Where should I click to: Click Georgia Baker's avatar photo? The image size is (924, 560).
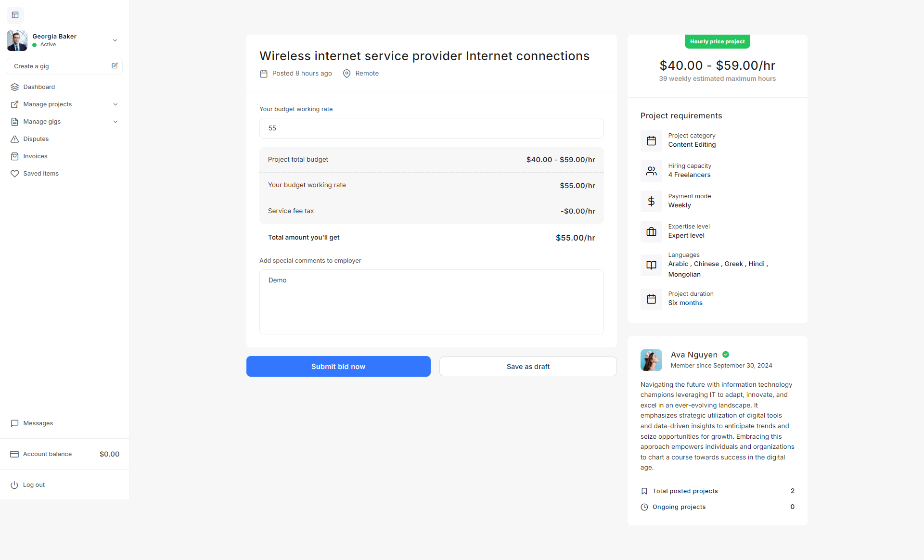click(17, 40)
